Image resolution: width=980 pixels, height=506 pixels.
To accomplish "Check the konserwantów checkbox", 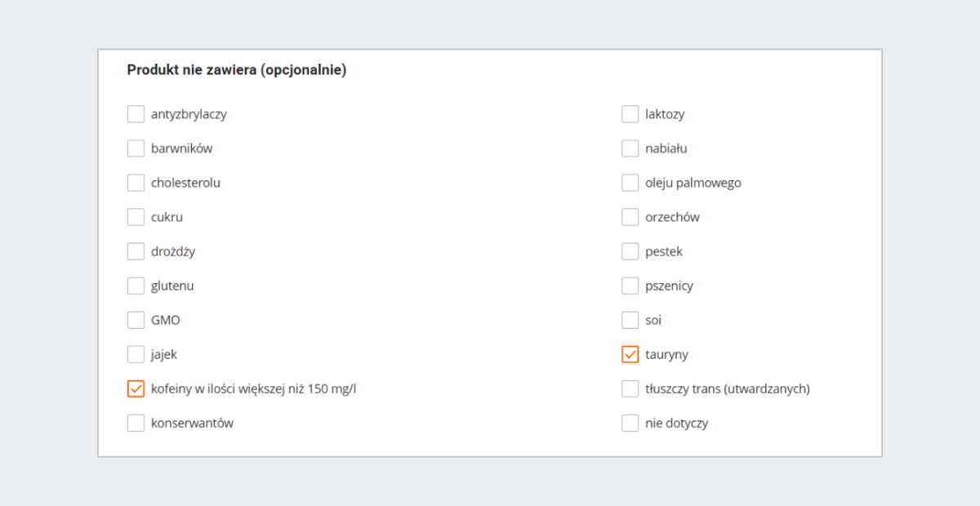I will coord(136,423).
